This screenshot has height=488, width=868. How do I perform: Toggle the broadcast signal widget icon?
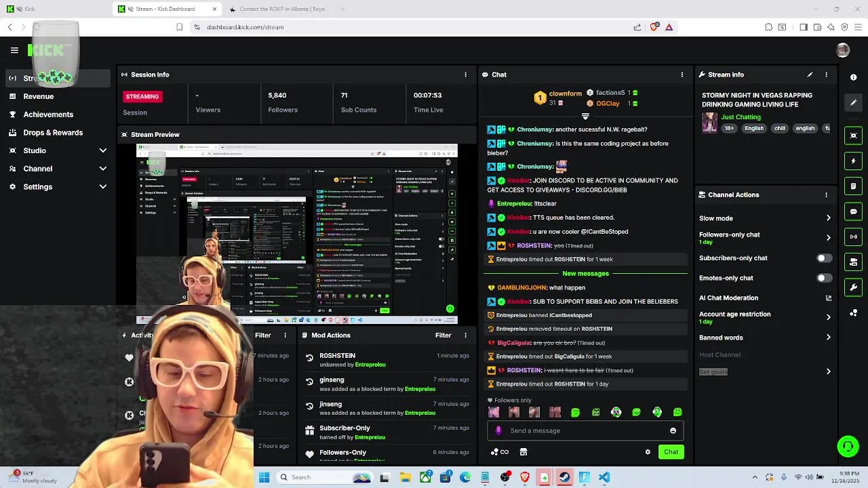(x=854, y=237)
